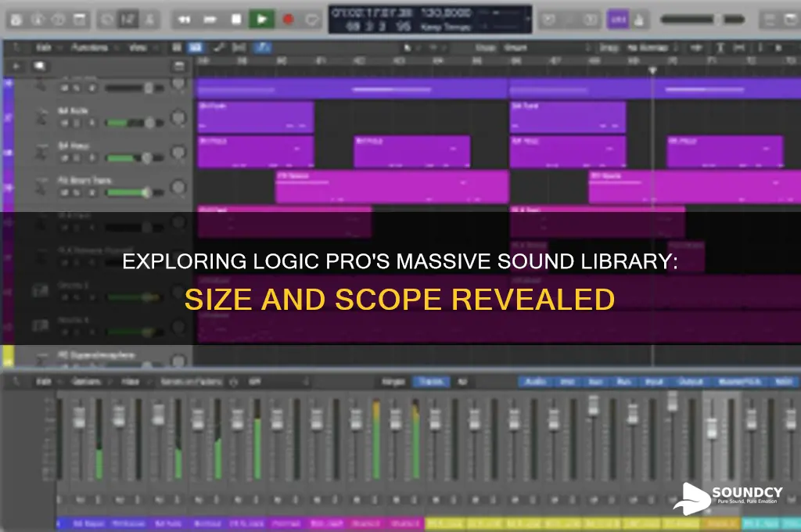Click the B4 Kick track pan knob
801x532 pixels.
(x=178, y=118)
